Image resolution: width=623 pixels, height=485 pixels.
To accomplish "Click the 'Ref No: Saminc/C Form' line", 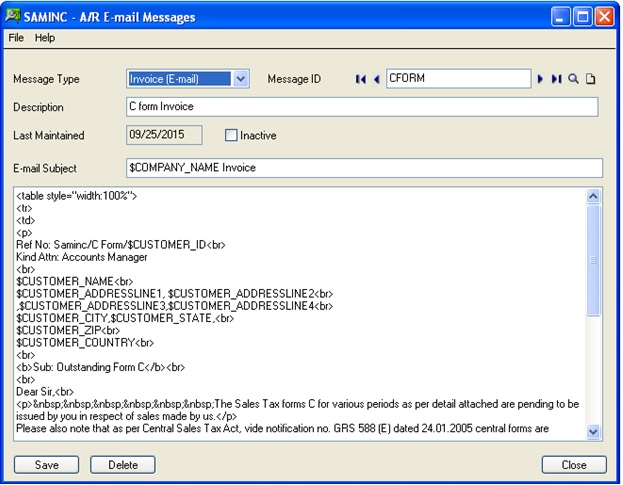I will pos(120,245).
